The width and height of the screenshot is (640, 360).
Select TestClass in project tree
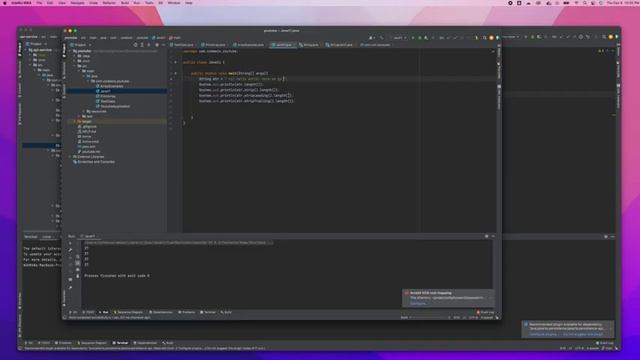click(x=105, y=101)
